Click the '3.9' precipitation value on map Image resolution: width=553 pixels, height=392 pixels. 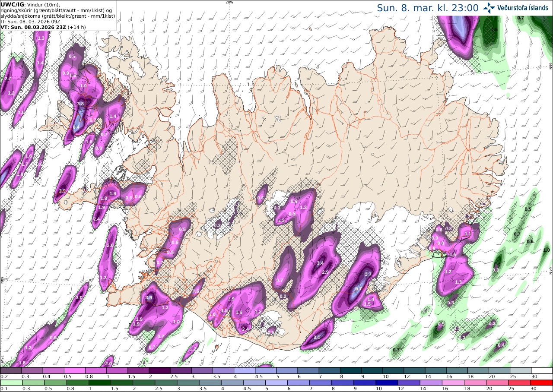click(149, 297)
